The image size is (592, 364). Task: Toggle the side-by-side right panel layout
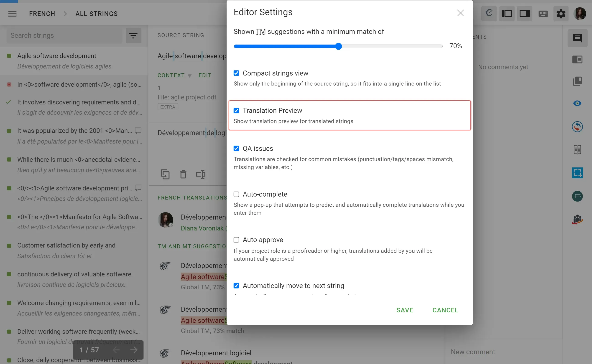coord(525,14)
